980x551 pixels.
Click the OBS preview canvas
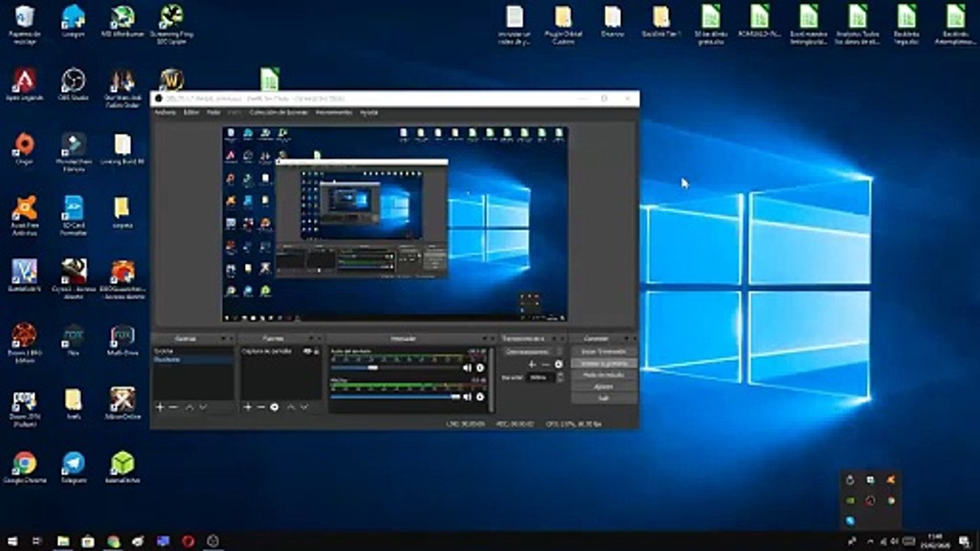395,224
